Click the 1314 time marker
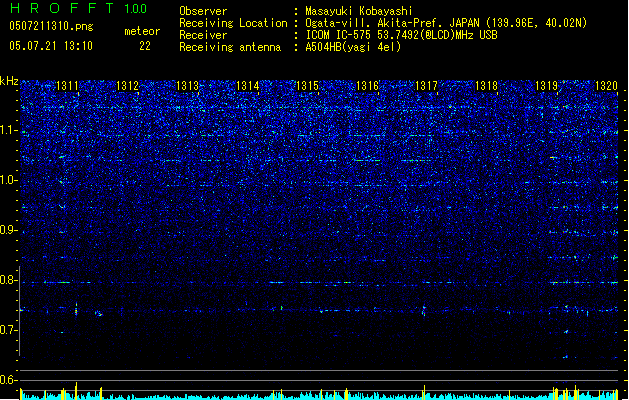The width and height of the screenshot is (629, 400). point(248,86)
